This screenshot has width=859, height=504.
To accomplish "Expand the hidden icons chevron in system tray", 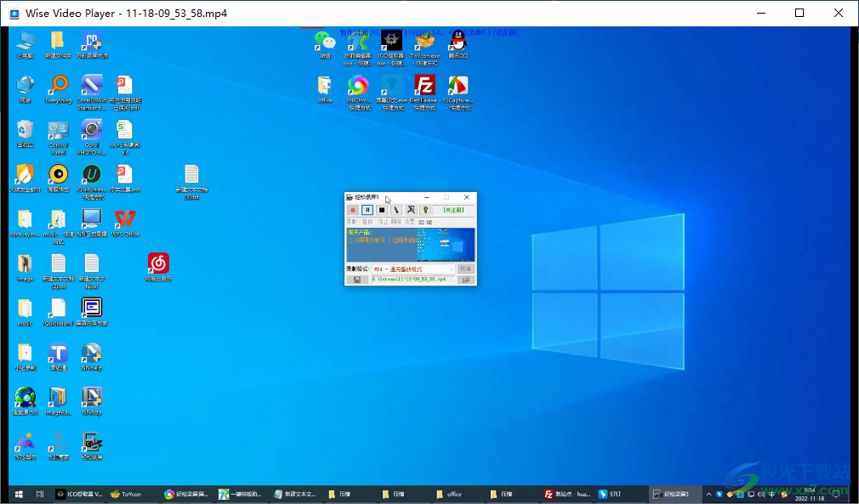I will click(x=708, y=493).
